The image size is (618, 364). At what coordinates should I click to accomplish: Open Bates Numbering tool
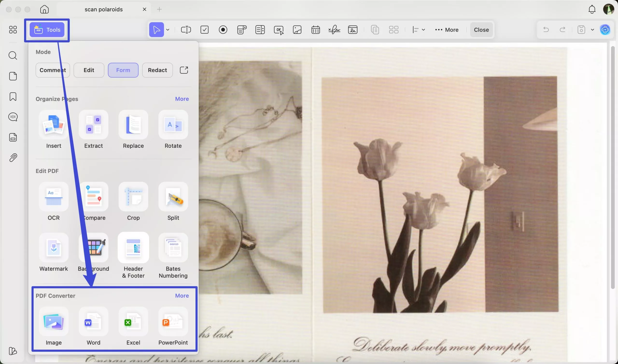pos(173,248)
